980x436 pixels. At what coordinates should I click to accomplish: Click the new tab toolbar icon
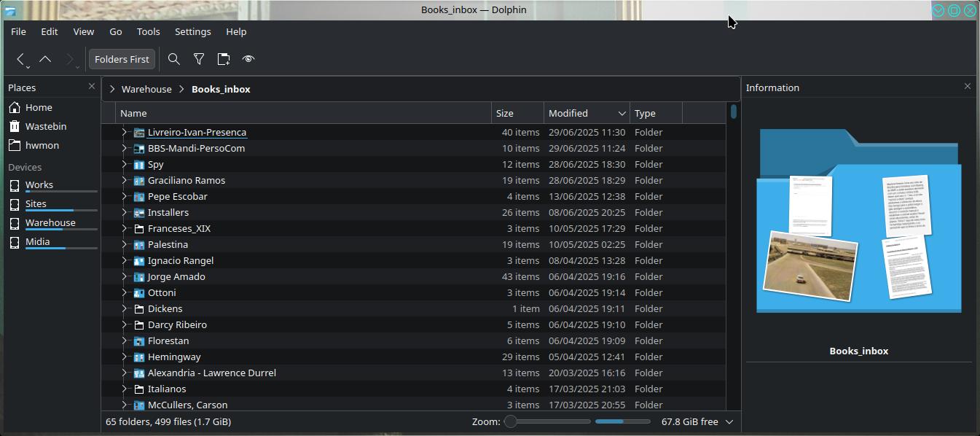tap(224, 59)
